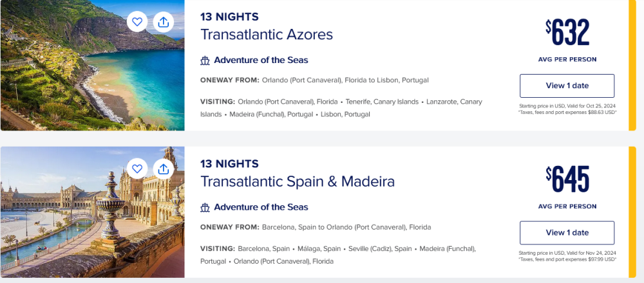Click the yellow bar on Spain & Madeira card

632,212
